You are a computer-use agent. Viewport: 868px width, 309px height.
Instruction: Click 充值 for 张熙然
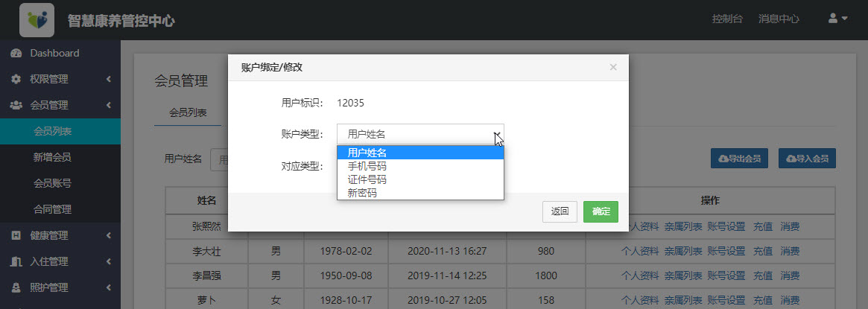[763, 226]
